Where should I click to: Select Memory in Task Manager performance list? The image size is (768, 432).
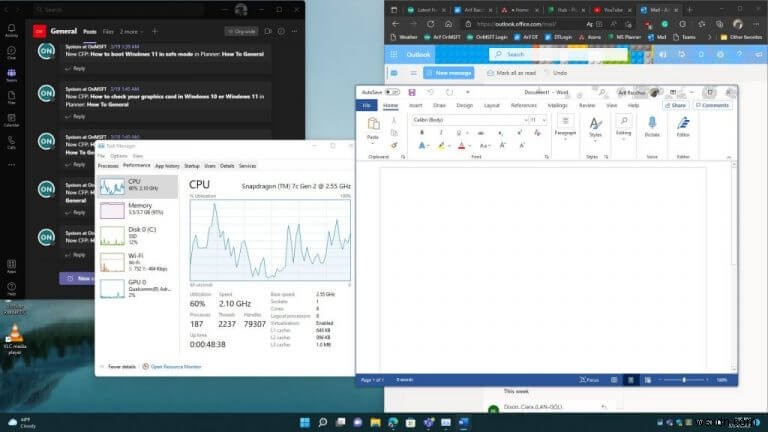pyautogui.click(x=138, y=210)
